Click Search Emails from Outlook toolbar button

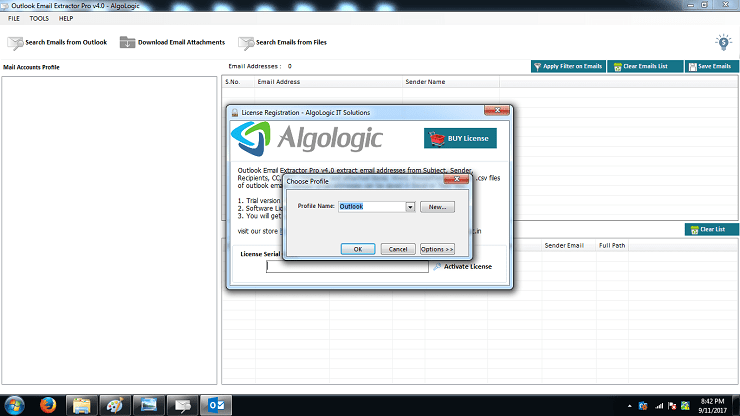[x=57, y=42]
